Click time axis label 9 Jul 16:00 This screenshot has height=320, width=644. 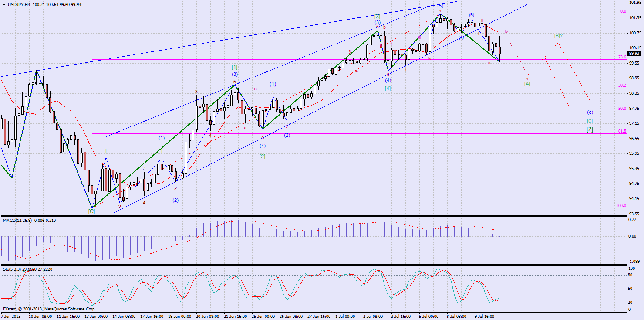pos(485,317)
